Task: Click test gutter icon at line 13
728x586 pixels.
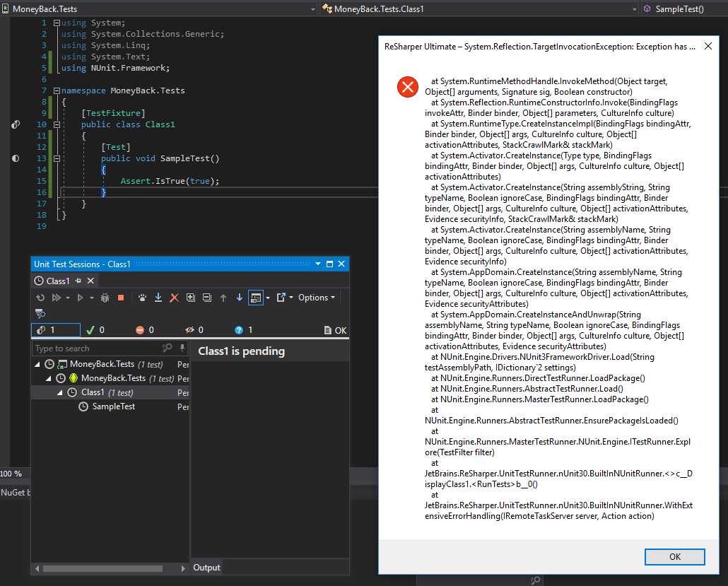Action: pos(16,158)
